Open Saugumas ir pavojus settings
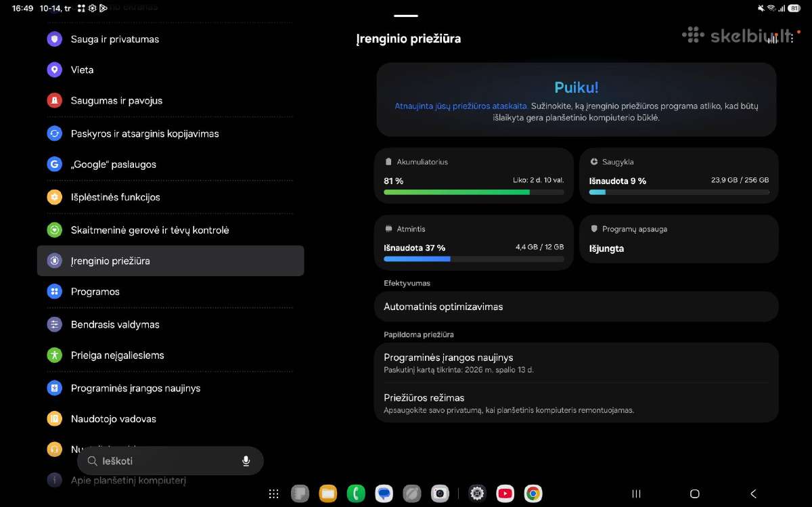 pyautogui.click(x=171, y=100)
